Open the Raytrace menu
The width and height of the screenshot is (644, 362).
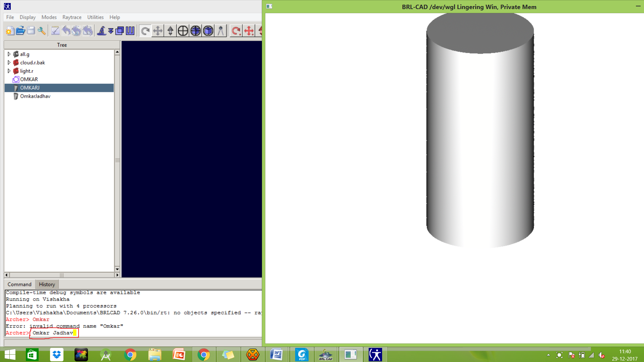tap(72, 17)
